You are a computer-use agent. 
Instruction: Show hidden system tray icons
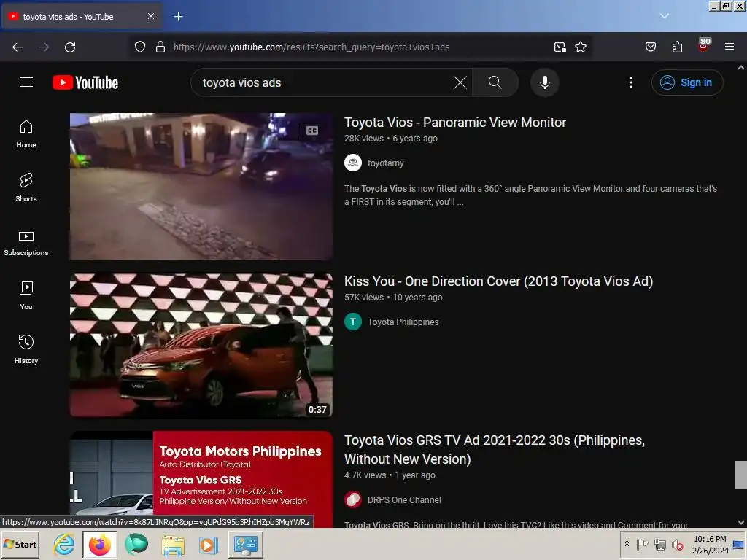(x=627, y=544)
